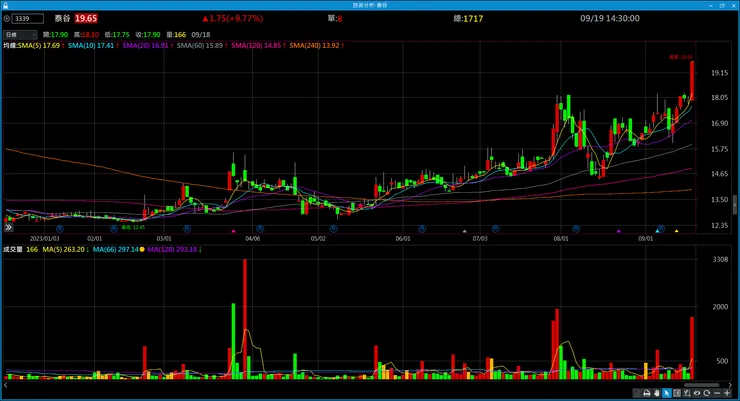Click price axis label 12.35
This screenshot has height=401, width=740.
click(720, 225)
